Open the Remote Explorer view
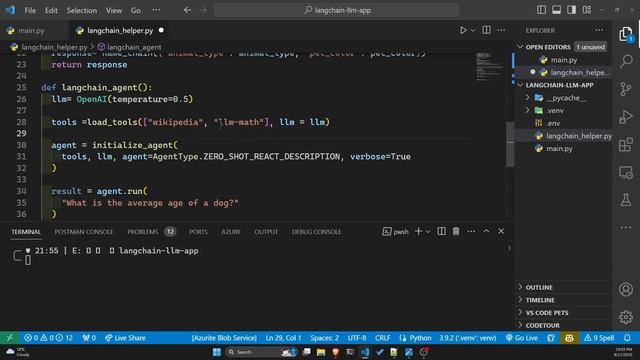Viewport: 640px width, 360px height. pyautogui.click(x=626, y=172)
